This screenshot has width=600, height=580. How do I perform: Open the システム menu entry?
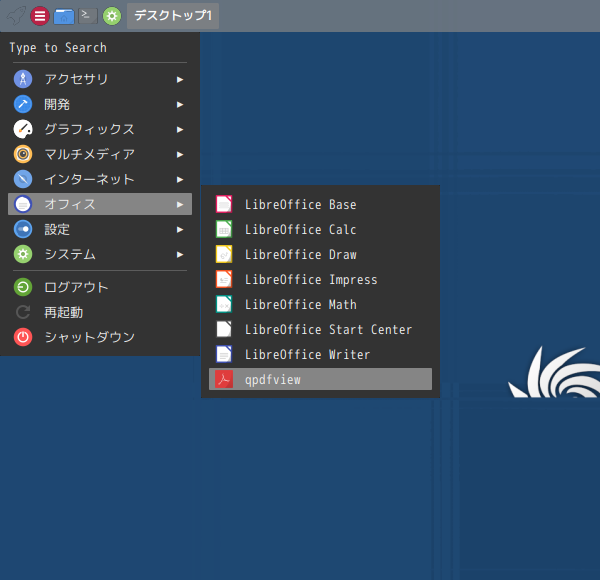[100, 254]
